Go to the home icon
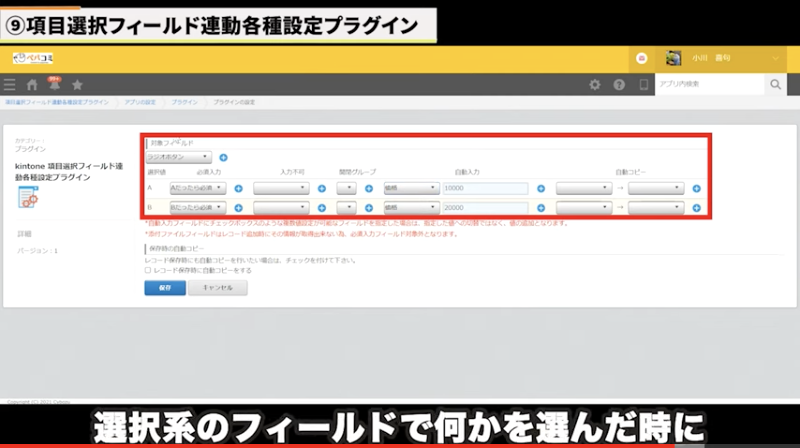 point(32,85)
